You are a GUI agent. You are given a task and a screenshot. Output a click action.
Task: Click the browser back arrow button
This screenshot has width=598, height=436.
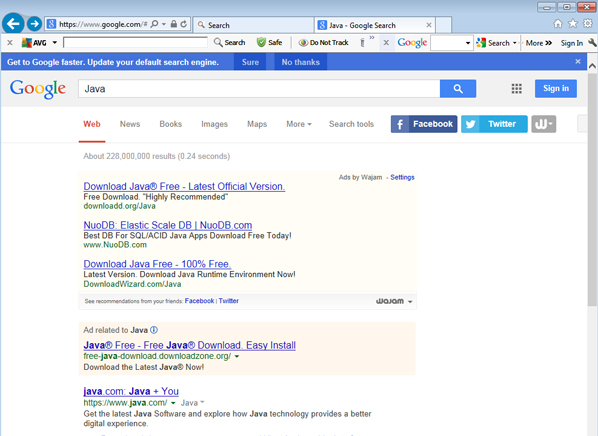pyautogui.click(x=13, y=24)
